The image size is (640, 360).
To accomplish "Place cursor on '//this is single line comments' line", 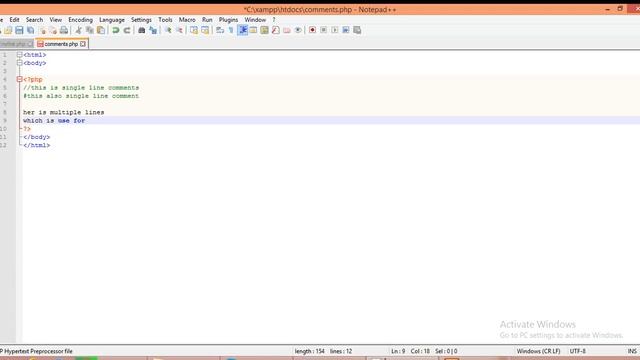I will [x=81, y=88].
